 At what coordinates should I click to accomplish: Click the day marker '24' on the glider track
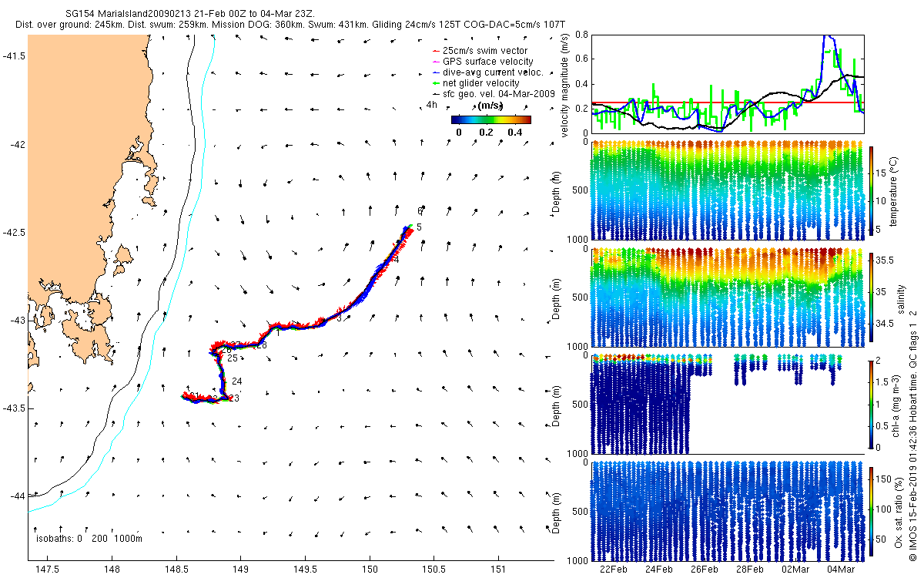tap(237, 381)
